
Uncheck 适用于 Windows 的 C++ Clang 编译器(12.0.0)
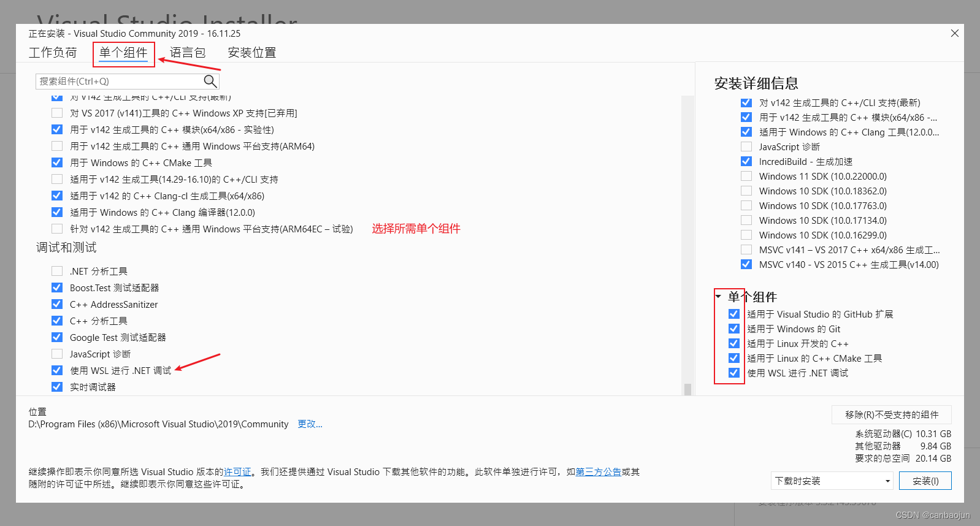(57, 212)
